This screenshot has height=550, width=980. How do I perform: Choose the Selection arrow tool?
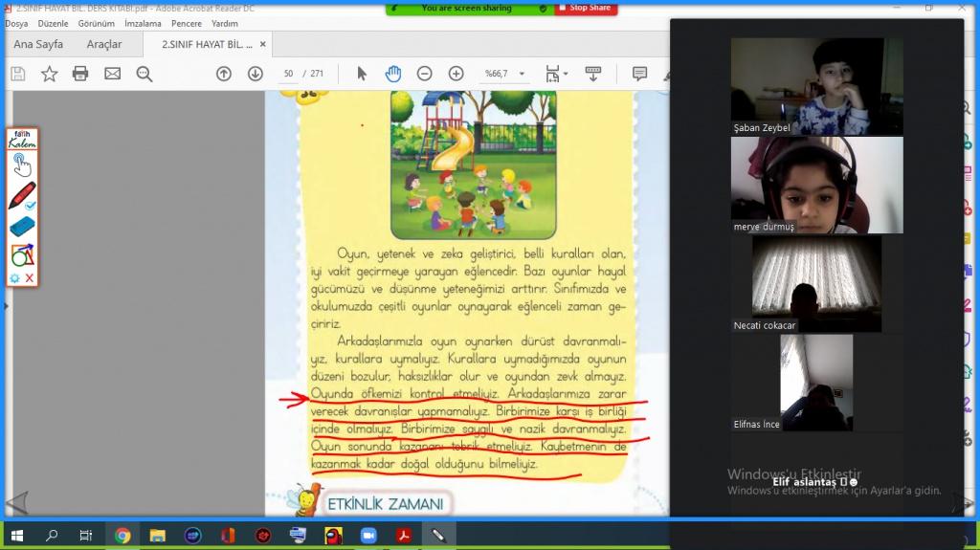click(x=362, y=74)
